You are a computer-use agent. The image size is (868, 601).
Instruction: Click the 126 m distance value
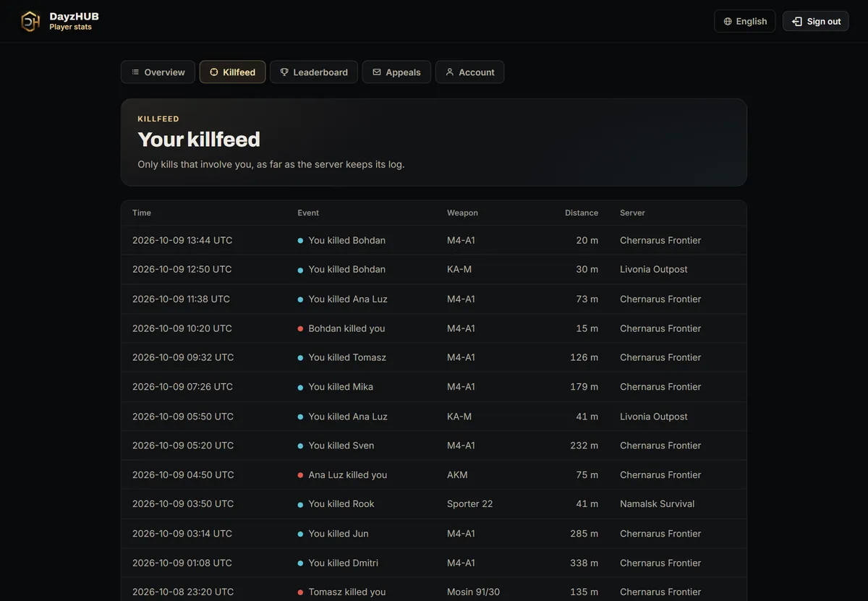click(584, 357)
